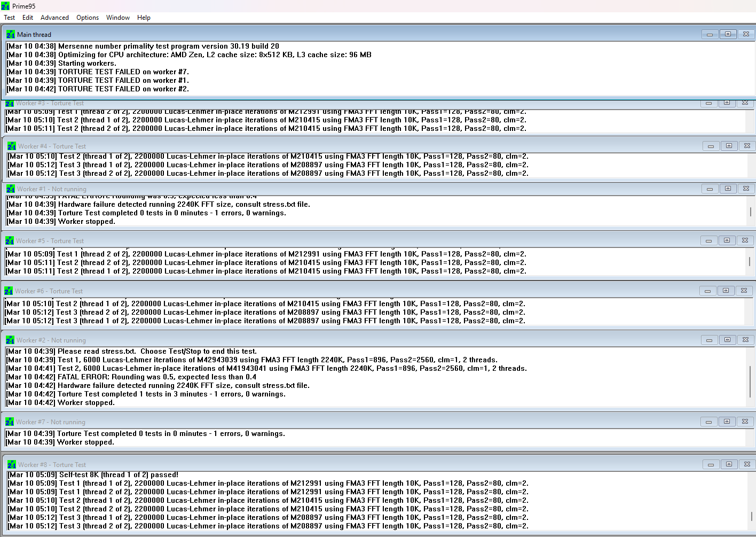Minimize the Worker #8 window
The width and height of the screenshot is (756, 537).
click(x=711, y=464)
